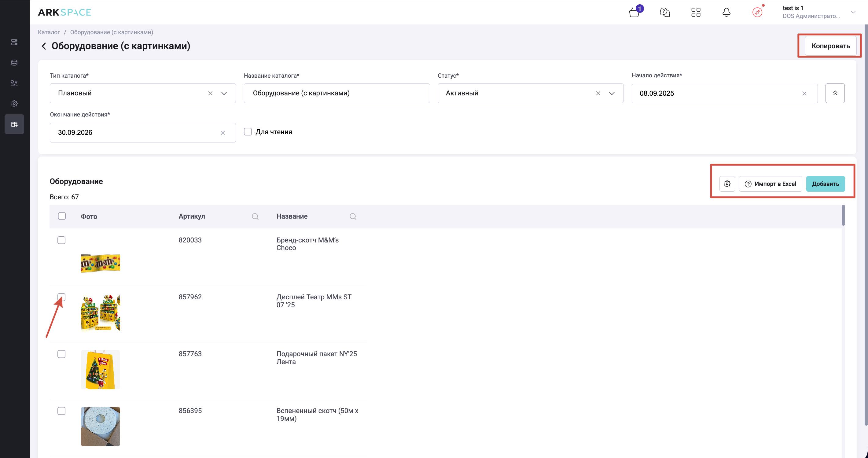Search the Артикул column
The height and width of the screenshot is (458, 868).
255,216
